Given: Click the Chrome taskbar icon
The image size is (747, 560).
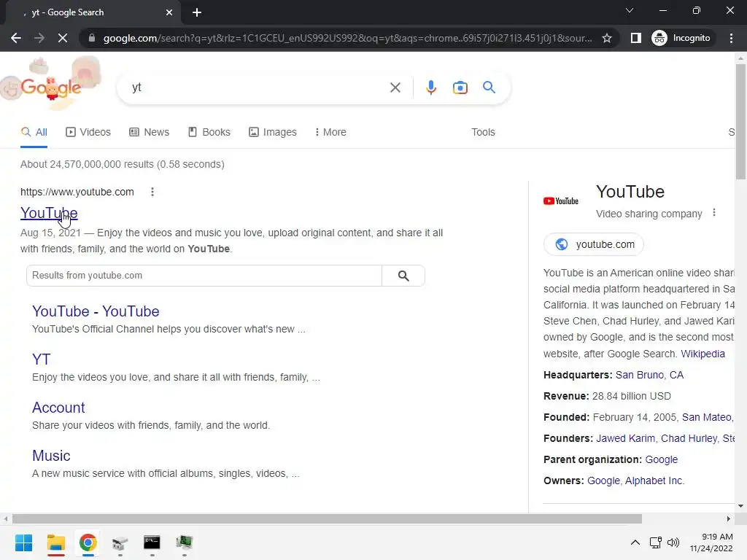Looking at the screenshot, I should [88, 542].
